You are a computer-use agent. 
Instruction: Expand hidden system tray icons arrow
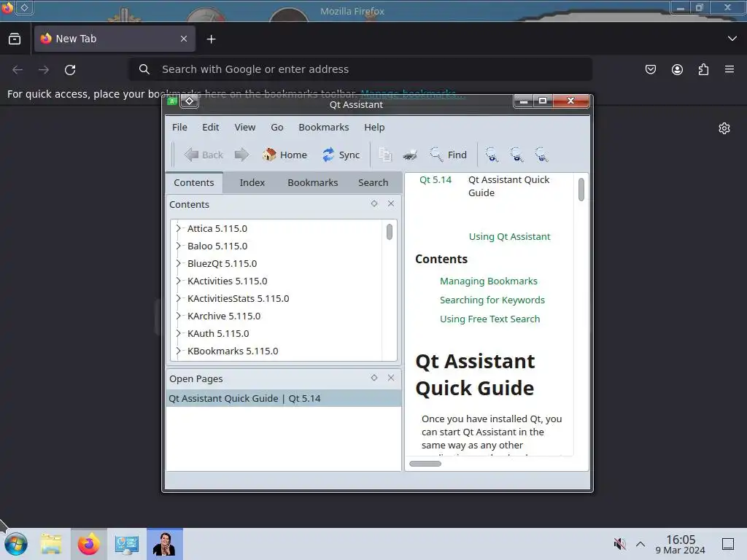pyautogui.click(x=640, y=544)
